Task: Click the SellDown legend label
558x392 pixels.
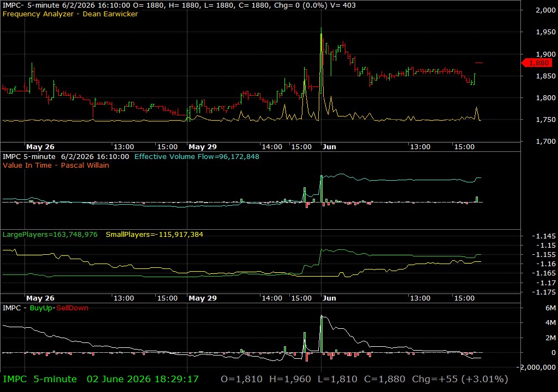Action: (x=72, y=308)
